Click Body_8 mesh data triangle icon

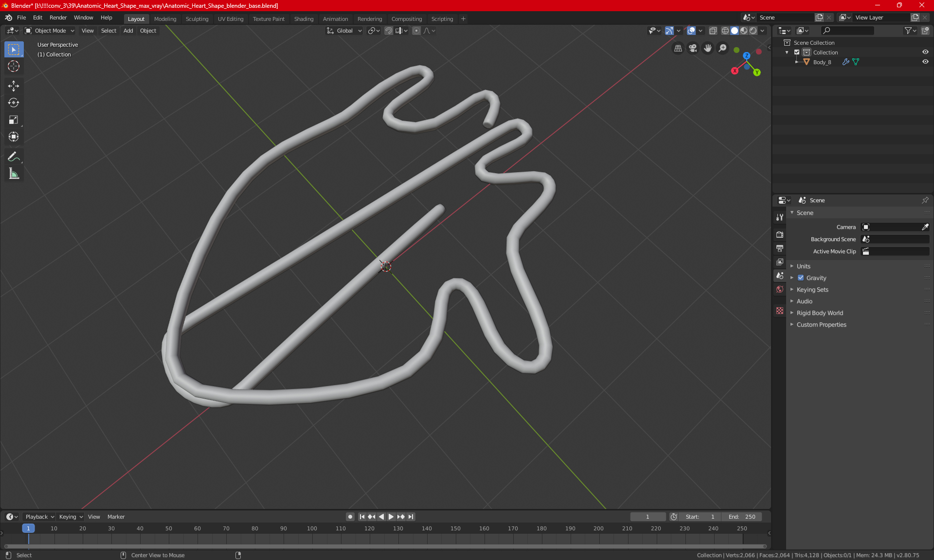click(x=856, y=62)
